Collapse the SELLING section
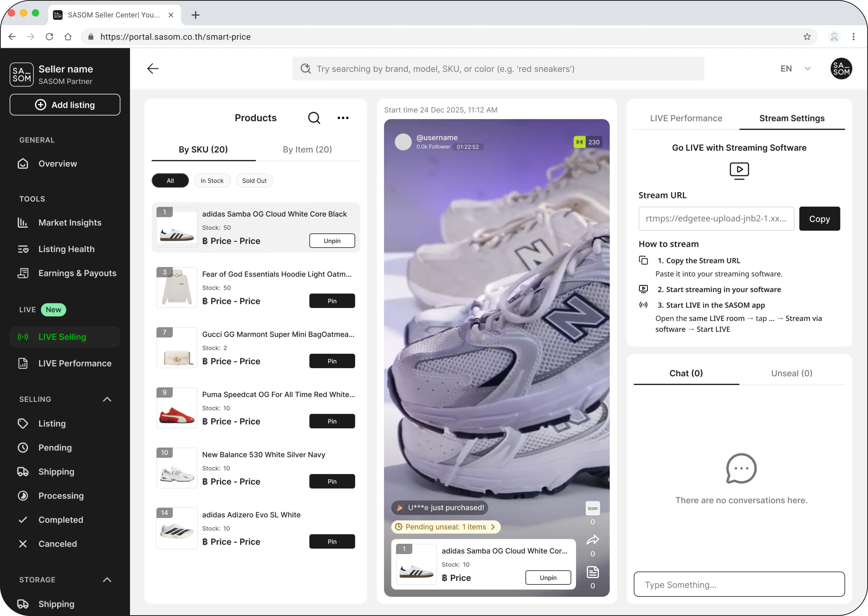Viewport: 868px width, 616px height. tap(107, 399)
